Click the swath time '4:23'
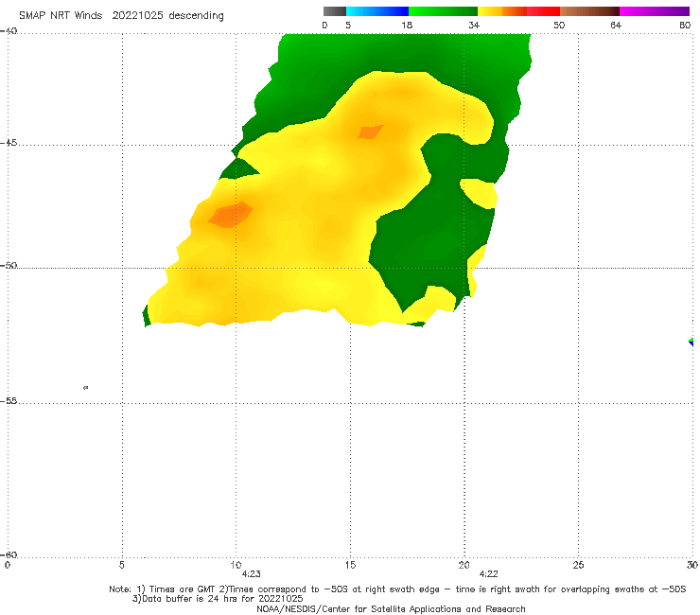This screenshot has height=615, width=700. point(251,574)
